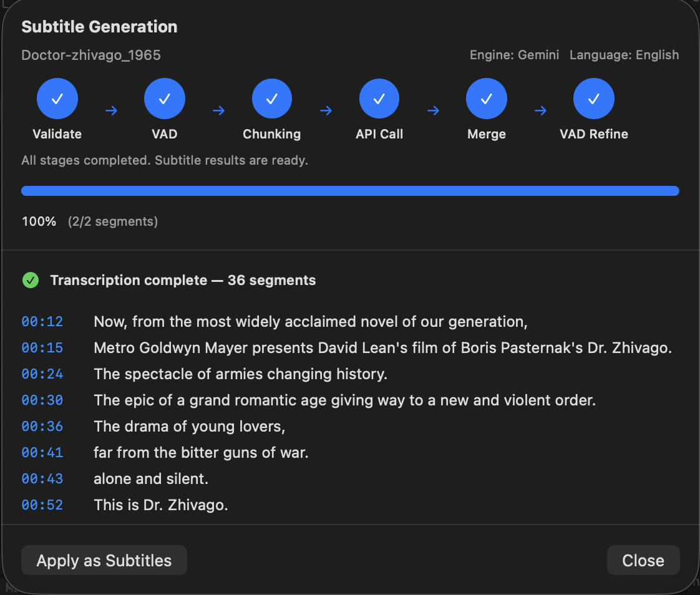This screenshot has height=595, width=700.
Task: Select line "This is Dr. Zhivago."
Action: (161, 505)
